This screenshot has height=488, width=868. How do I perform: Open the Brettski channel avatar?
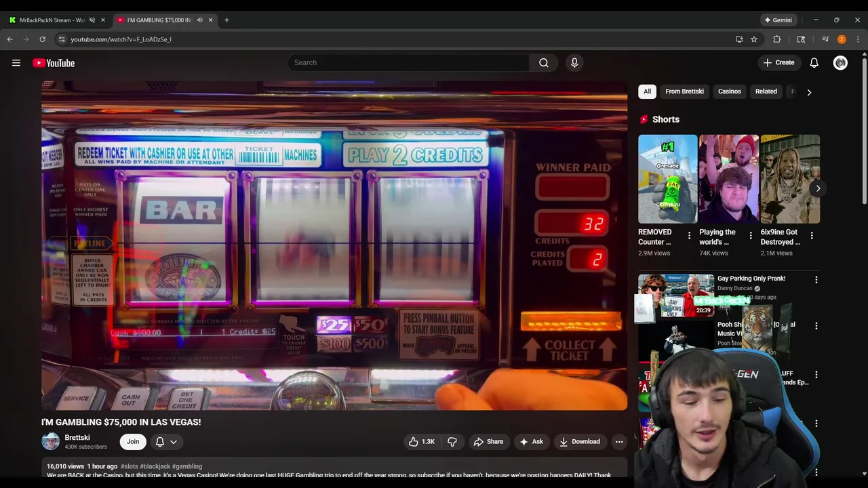coord(51,442)
